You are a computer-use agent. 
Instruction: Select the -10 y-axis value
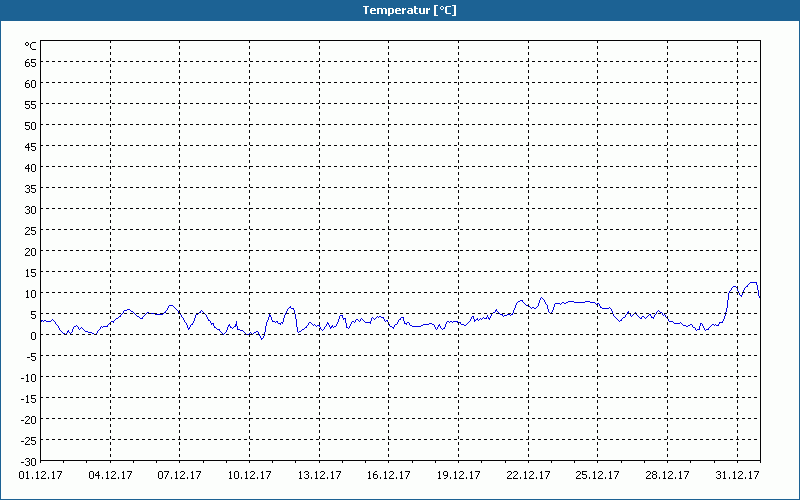29,378
